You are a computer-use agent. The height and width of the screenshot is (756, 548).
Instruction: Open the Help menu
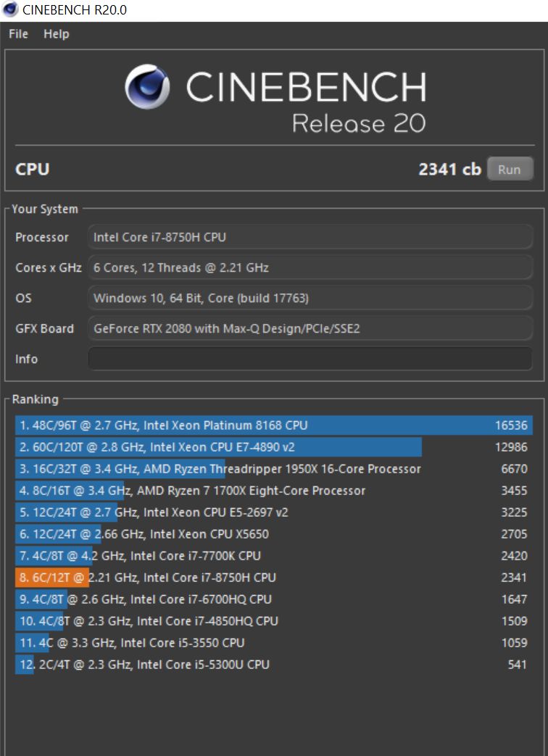57,34
